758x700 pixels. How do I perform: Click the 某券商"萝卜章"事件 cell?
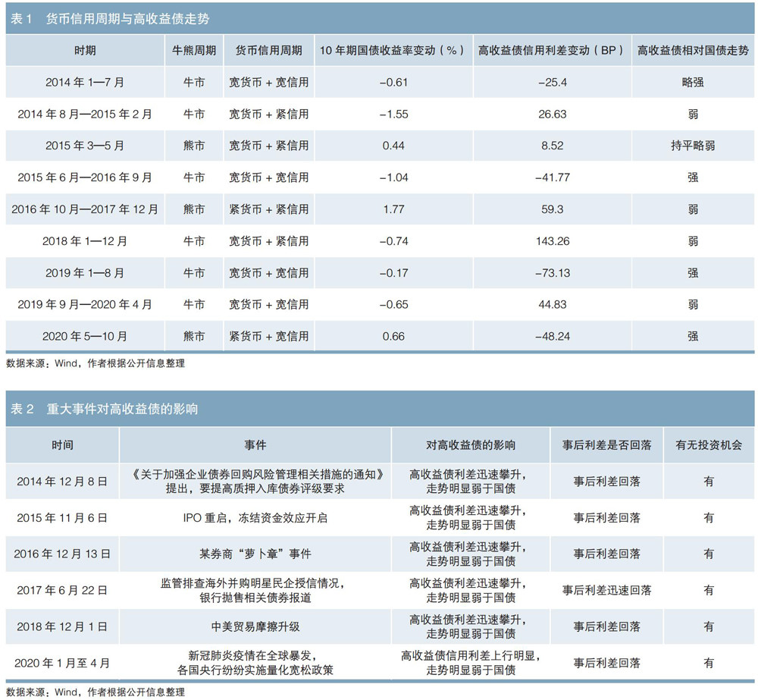[255, 554]
